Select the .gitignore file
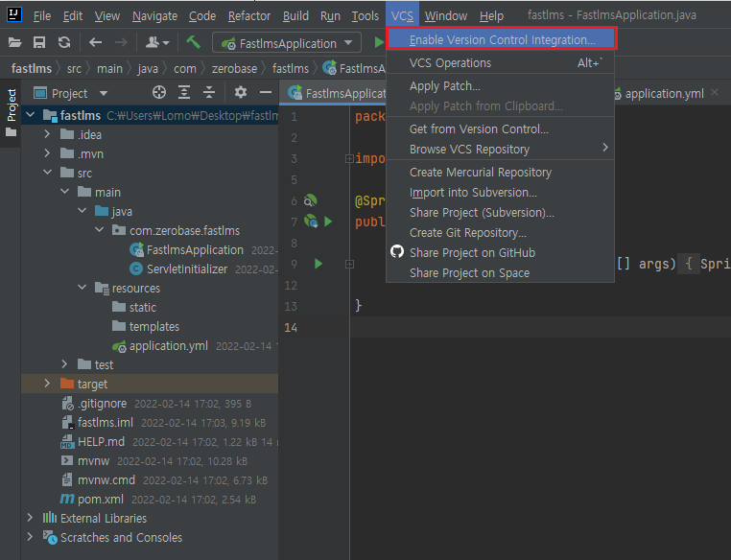This screenshot has width=731, height=560. 102,404
